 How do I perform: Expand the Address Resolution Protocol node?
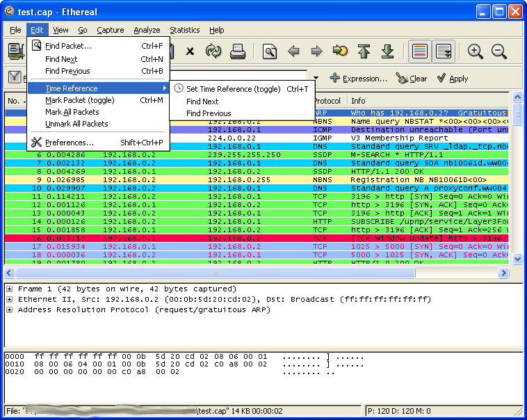(10, 309)
